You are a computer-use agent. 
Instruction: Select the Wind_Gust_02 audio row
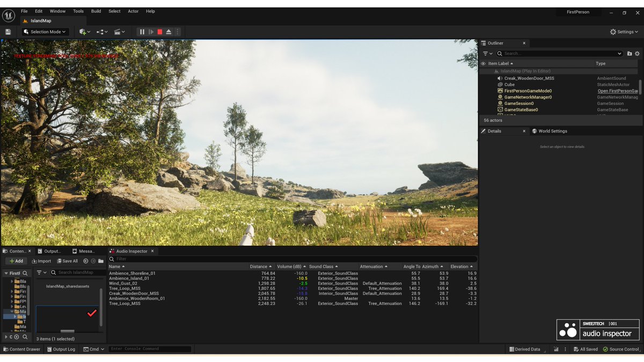[292, 283]
